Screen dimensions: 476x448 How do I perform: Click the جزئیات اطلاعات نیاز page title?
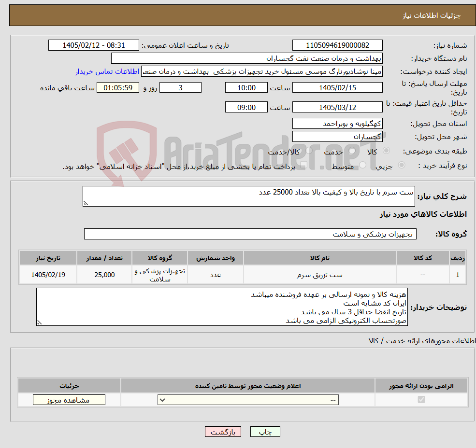point(432,15)
